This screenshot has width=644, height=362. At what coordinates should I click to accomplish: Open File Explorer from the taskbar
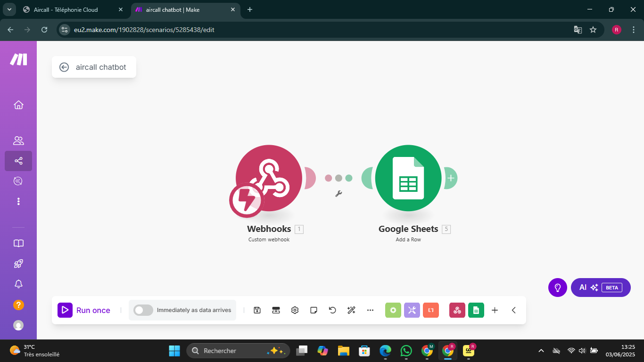343,351
